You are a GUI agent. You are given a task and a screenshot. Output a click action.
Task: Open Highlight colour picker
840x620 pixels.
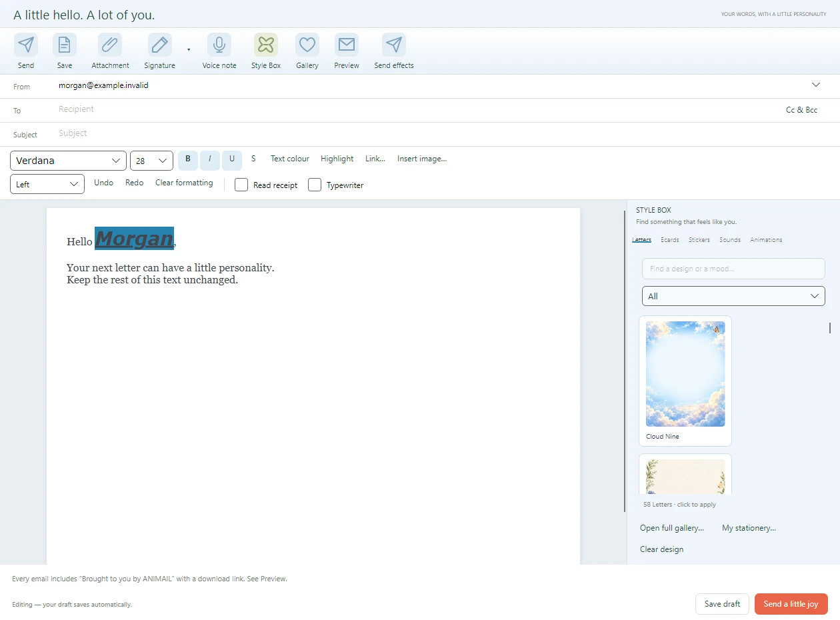tap(337, 159)
